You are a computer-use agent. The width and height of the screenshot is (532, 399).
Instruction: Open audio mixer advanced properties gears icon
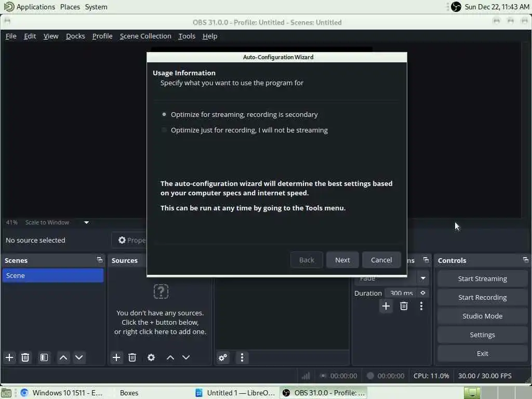(x=223, y=357)
